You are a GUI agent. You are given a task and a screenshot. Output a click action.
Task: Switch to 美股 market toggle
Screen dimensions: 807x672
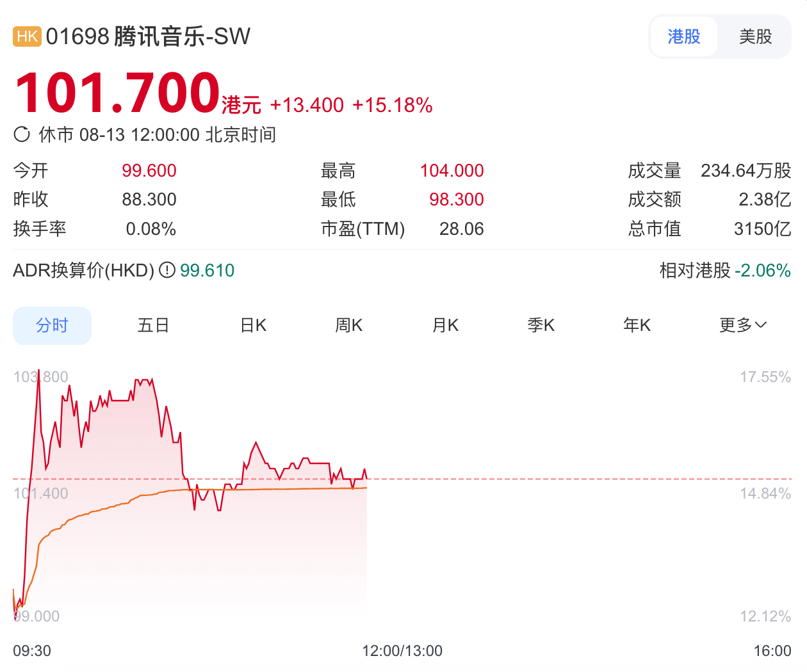[755, 36]
